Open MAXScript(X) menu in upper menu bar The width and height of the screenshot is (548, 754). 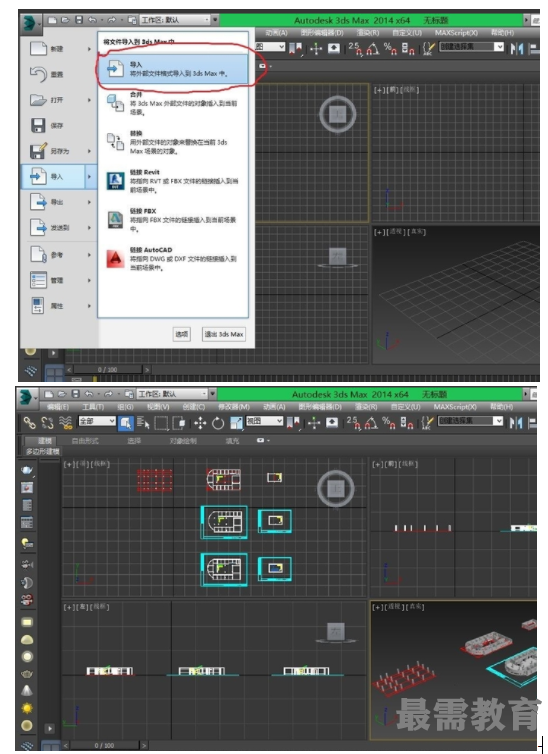pos(456,33)
